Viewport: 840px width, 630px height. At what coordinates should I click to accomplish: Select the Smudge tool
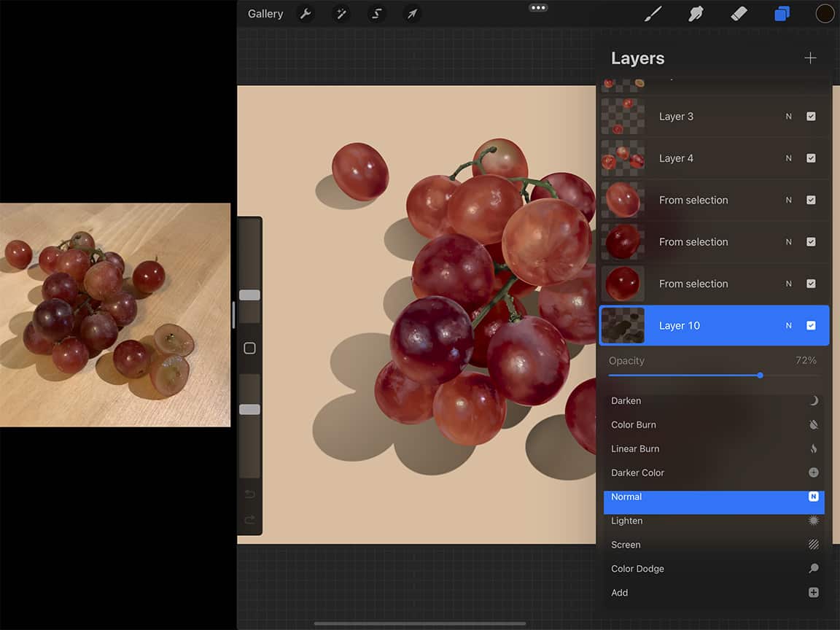click(696, 14)
